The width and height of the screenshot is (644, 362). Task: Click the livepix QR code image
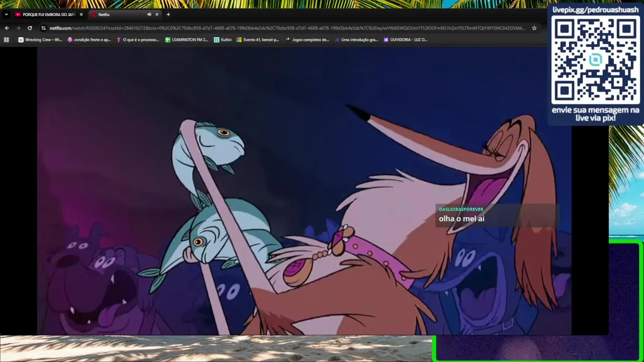(595, 60)
